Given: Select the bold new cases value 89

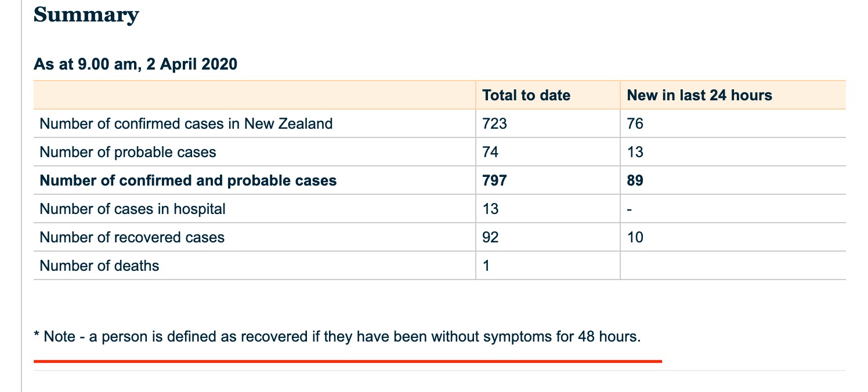Looking at the screenshot, I should pos(635,180).
